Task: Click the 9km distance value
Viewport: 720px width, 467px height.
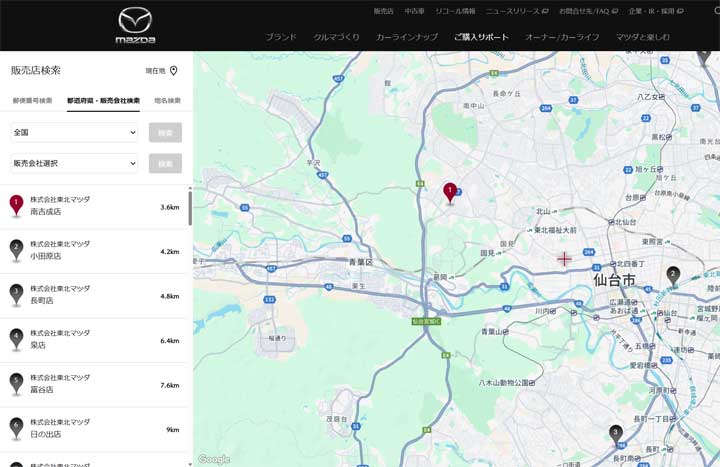Action: click(173, 430)
